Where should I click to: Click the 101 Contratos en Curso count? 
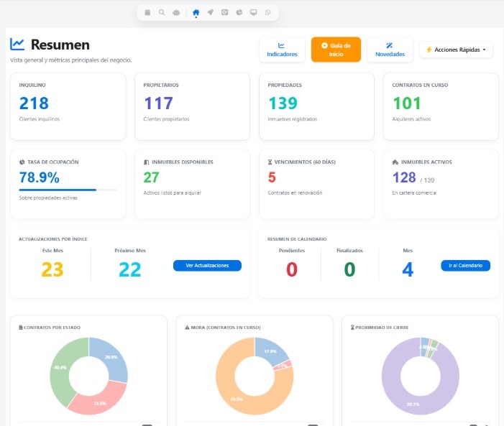click(x=407, y=103)
